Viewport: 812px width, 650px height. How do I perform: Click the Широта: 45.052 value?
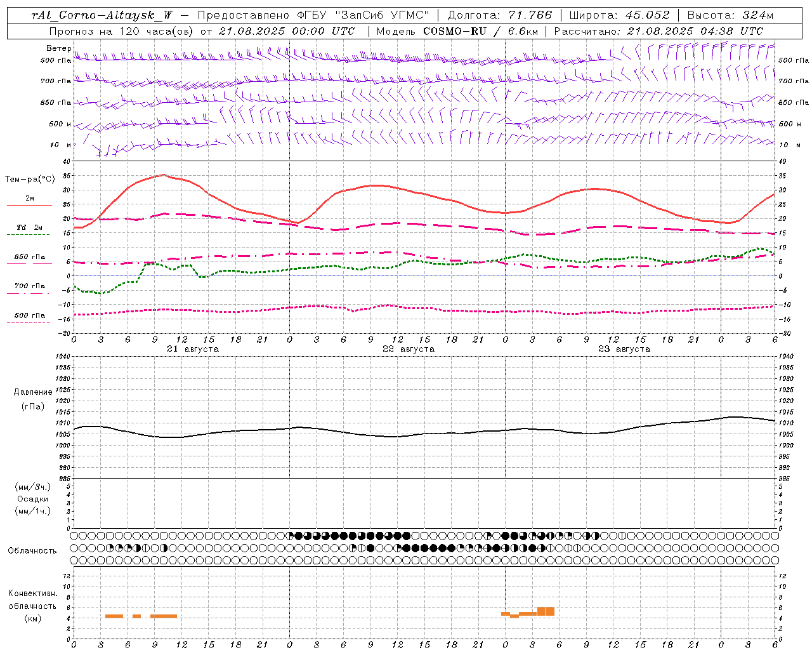coord(619,15)
